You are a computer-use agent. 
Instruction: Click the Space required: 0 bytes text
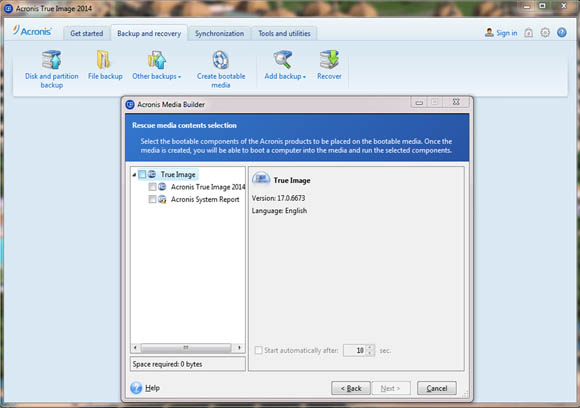point(167,364)
